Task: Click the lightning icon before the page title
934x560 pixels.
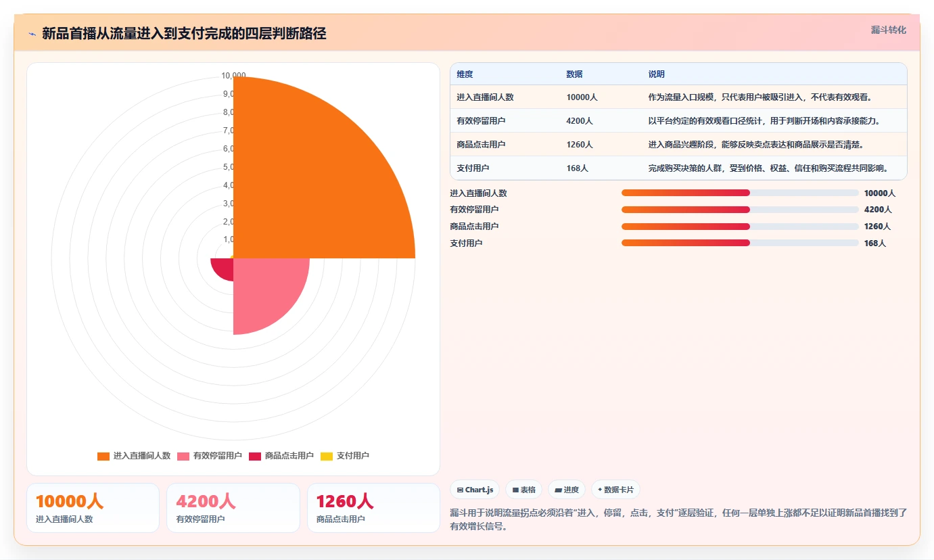Action: 32,33
